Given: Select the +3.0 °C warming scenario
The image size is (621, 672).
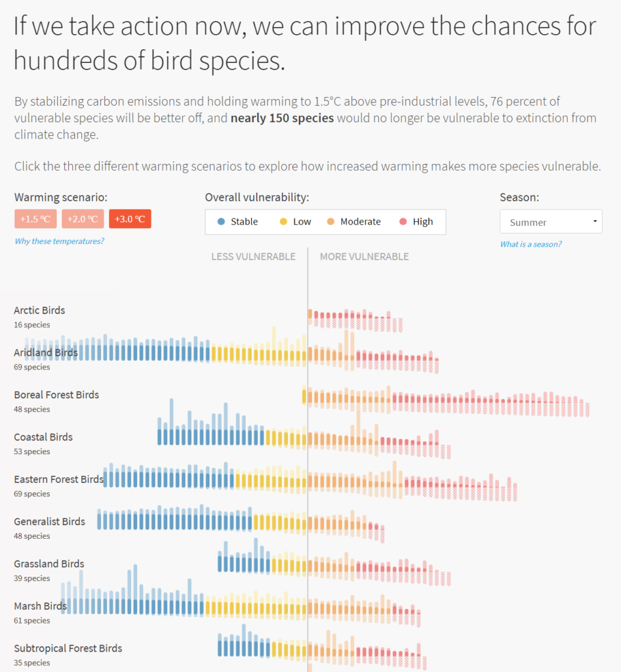Looking at the screenshot, I should (130, 219).
